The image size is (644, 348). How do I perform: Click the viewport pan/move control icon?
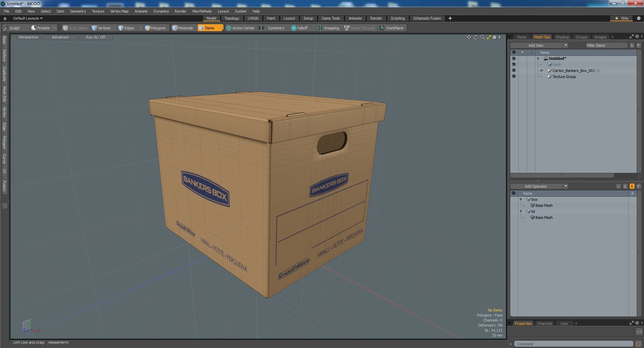click(469, 37)
